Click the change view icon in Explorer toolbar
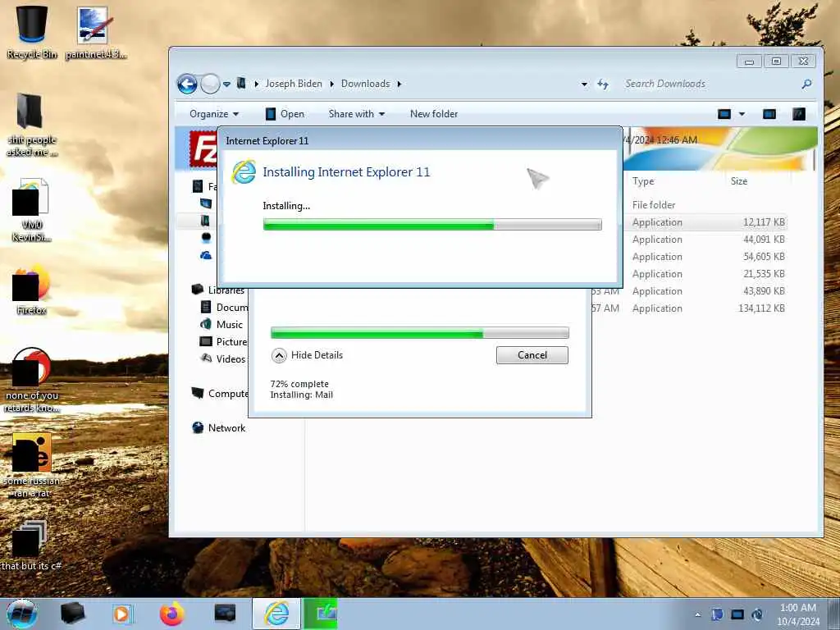840x630 pixels. 724,114
